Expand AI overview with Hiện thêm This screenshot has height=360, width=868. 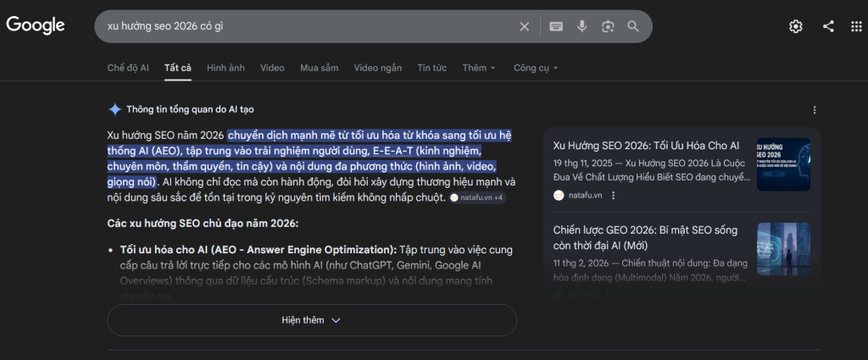coord(312,320)
